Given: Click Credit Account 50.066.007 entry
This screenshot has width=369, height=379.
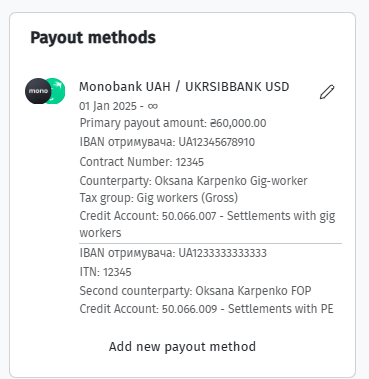Looking at the screenshot, I should (x=207, y=224).
